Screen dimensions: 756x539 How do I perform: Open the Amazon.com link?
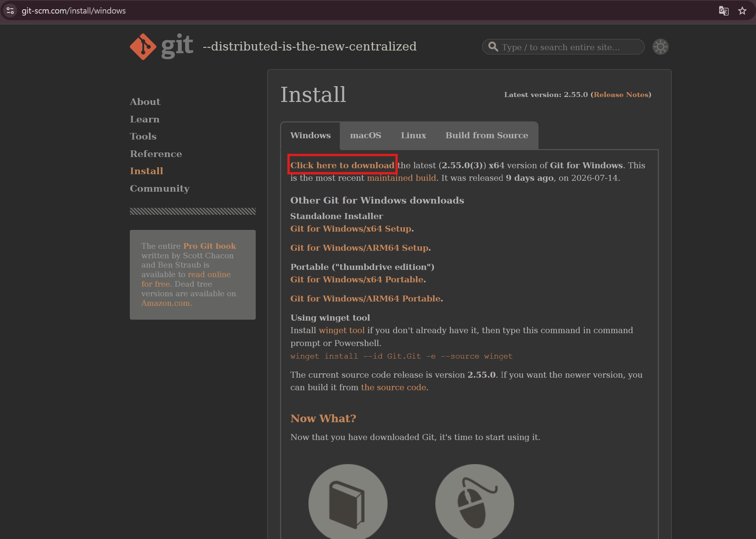165,303
